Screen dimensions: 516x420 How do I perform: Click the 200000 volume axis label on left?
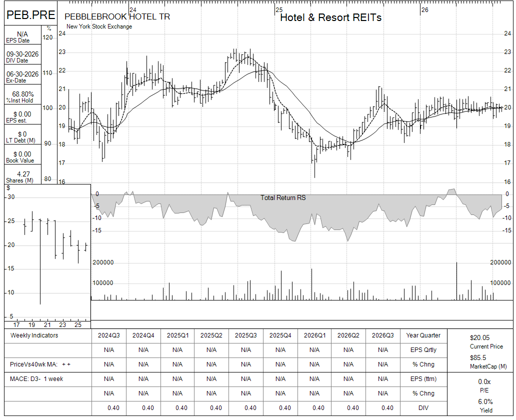click(x=103, y=262)
